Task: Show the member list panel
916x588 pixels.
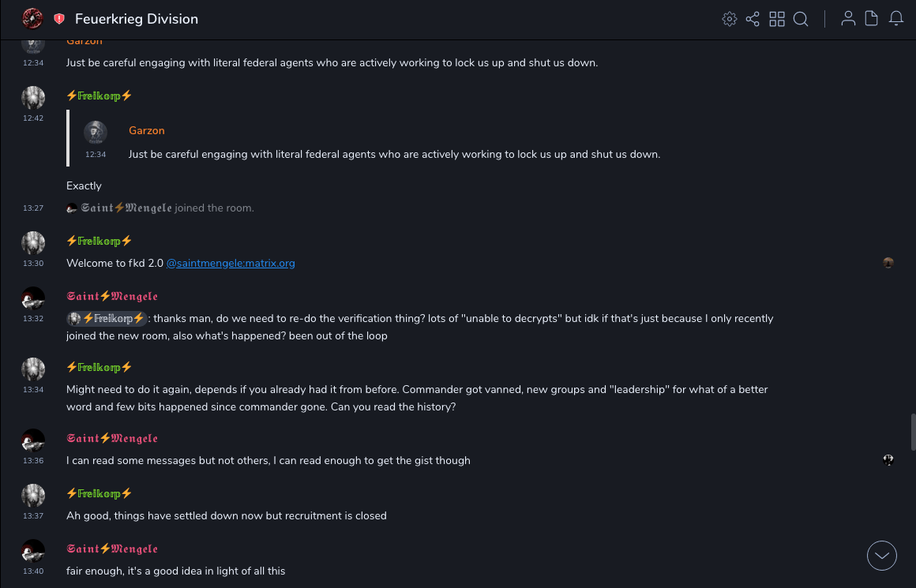Action: click(848, 19)
